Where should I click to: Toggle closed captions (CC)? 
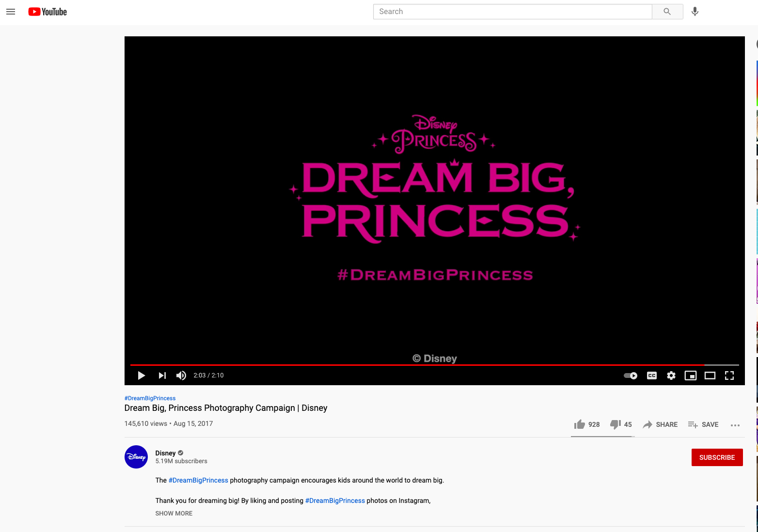pos(652,376)
